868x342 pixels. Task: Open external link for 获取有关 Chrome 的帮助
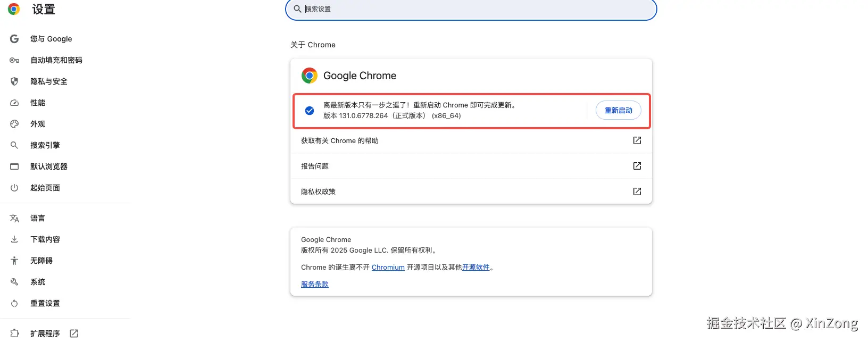coord(637,140)
